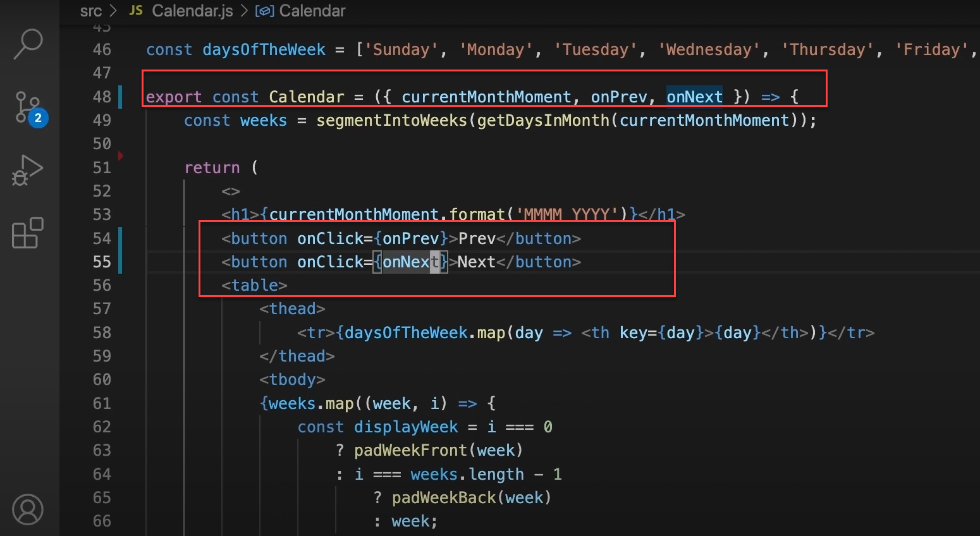
Task: Open the Calendar.js breadcrumb dropdown
Action: [192, 10]
